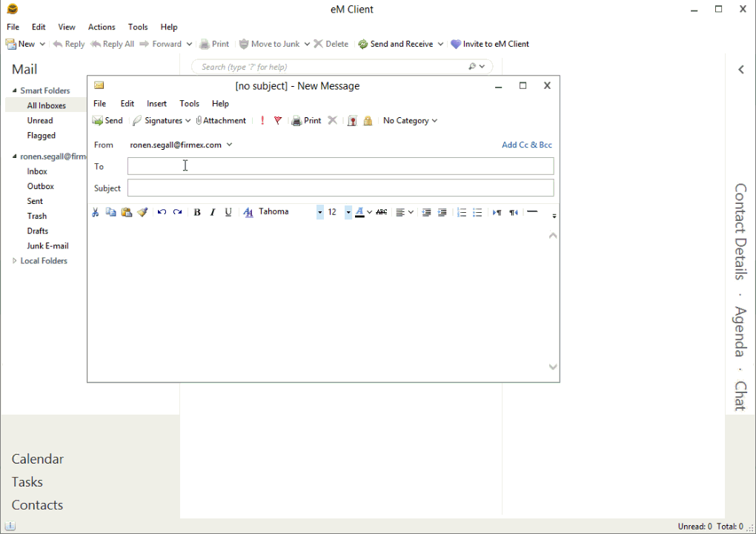Open the font settings icon
The image size is (756, 534).
(x=248, y=212)
